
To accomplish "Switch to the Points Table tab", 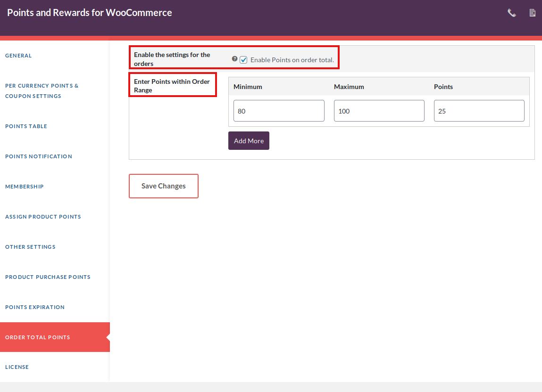I will click(26, 126).
